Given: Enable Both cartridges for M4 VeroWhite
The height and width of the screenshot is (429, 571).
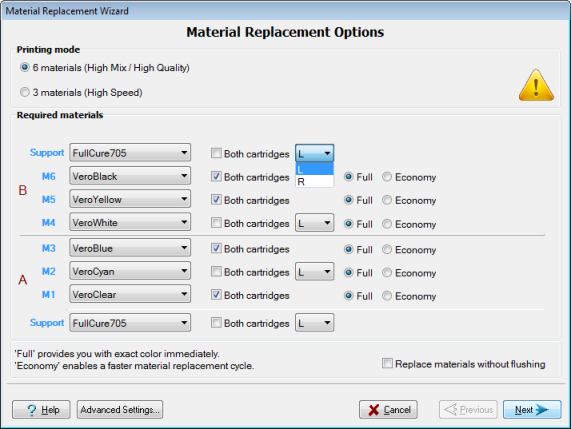Looking at the screenshot, I should coord(216,223).
